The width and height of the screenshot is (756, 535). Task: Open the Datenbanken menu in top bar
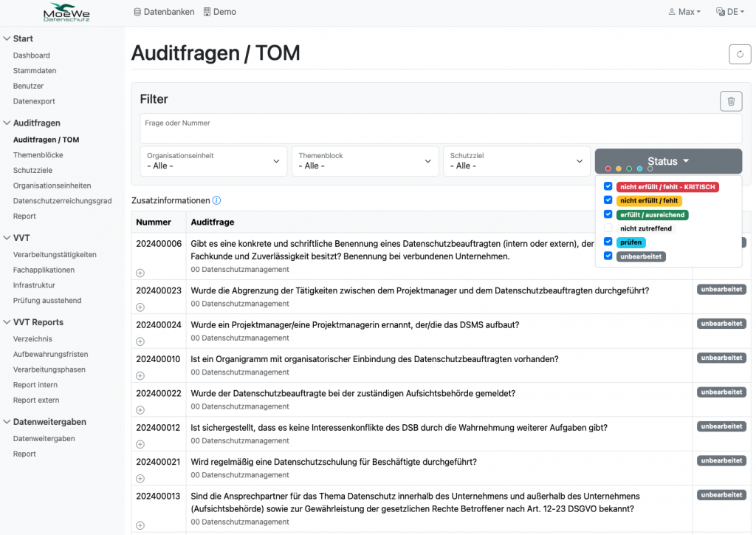click(164, 12)
